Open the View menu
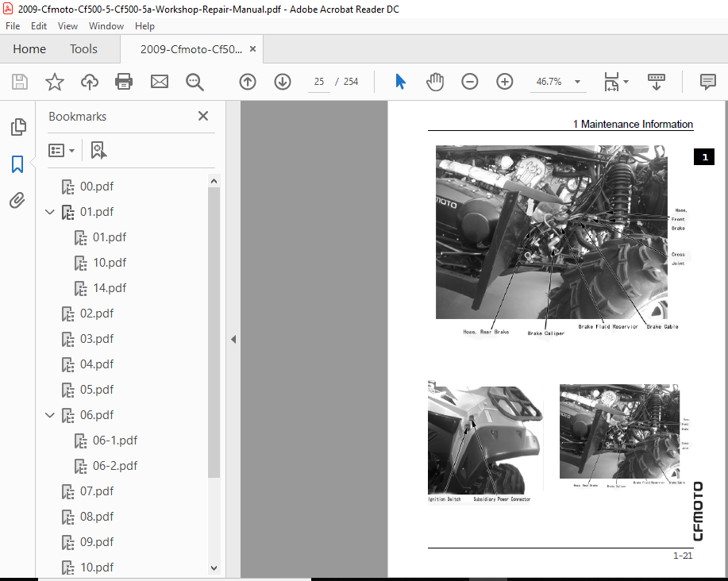 tap(67, 26)
